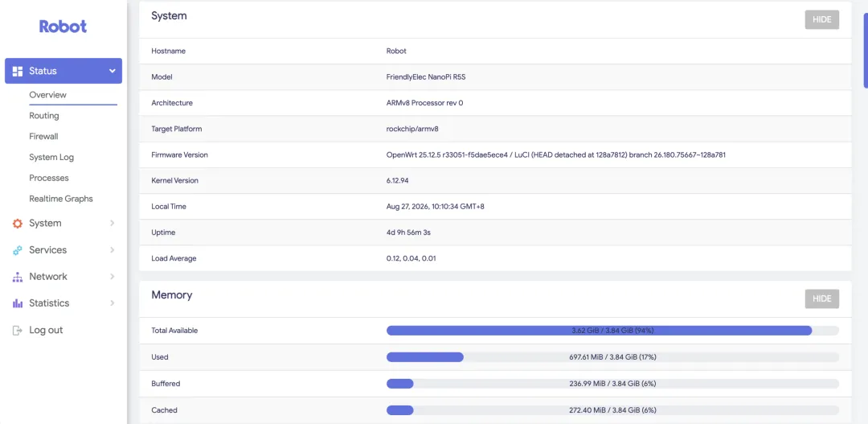Click the System gear icon
This screenshot has height=424, width=868.
click(x=18, y=224)
